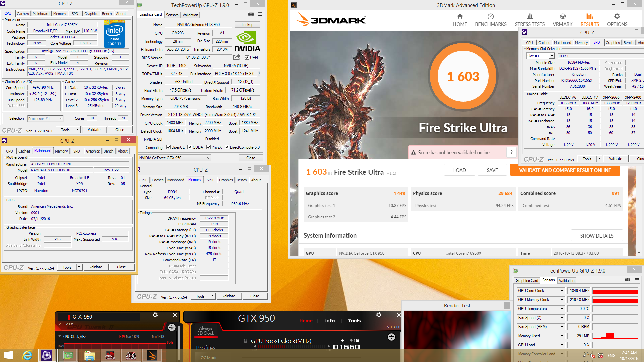
Task: Switch to CPU-Z from the taskbar
Action: [x=46, y=355]
